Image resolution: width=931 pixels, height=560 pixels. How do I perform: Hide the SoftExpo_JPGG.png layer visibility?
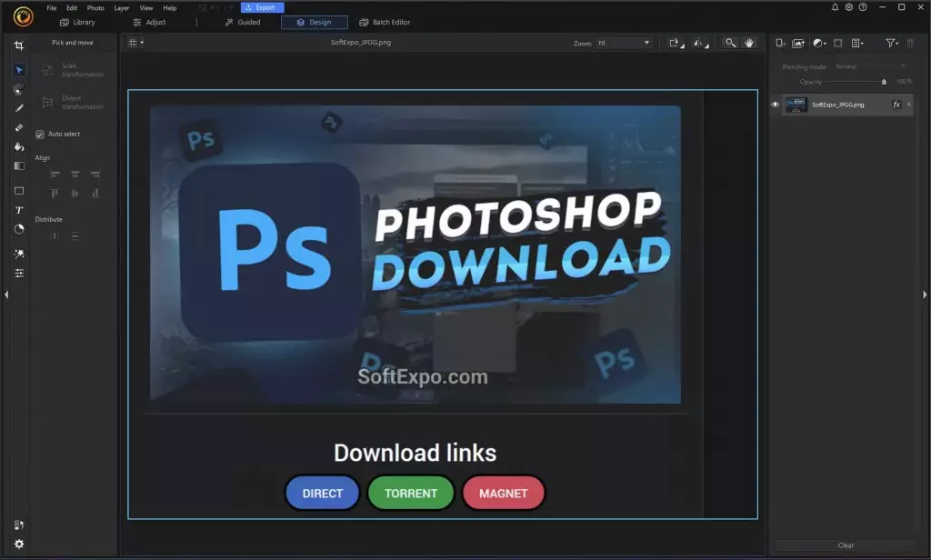[776, 105]
